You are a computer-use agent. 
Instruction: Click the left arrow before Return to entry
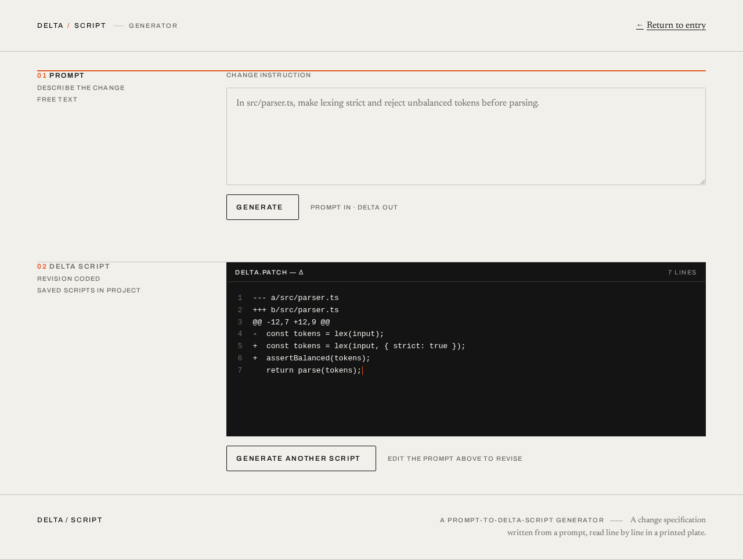point(640,25)
